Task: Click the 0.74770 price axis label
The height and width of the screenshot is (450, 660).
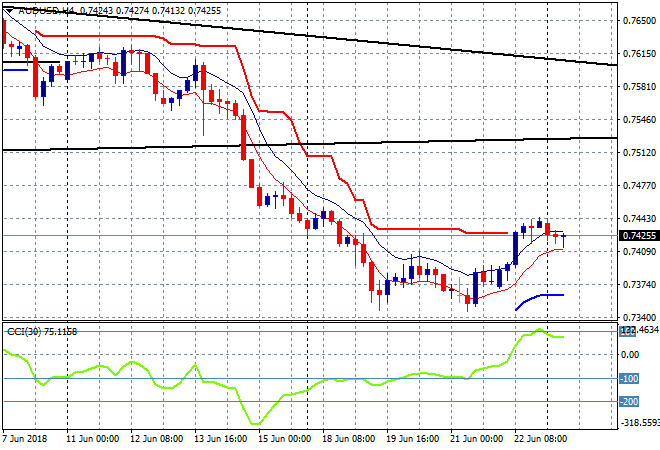Action: [x=639, y=185]
